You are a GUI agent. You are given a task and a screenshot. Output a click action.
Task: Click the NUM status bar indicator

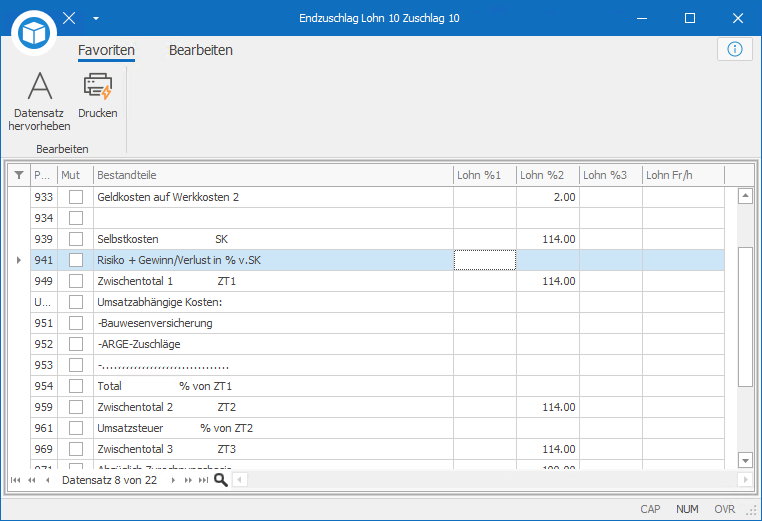687,509
